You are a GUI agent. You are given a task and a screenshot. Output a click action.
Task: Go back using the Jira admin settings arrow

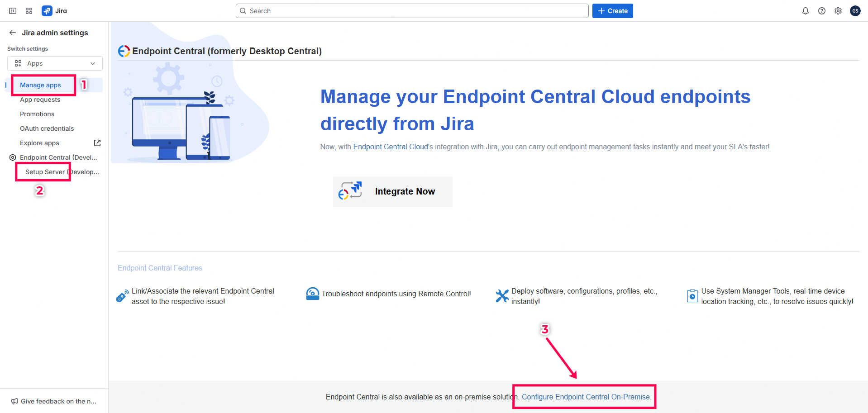click(x=13, y=33)
